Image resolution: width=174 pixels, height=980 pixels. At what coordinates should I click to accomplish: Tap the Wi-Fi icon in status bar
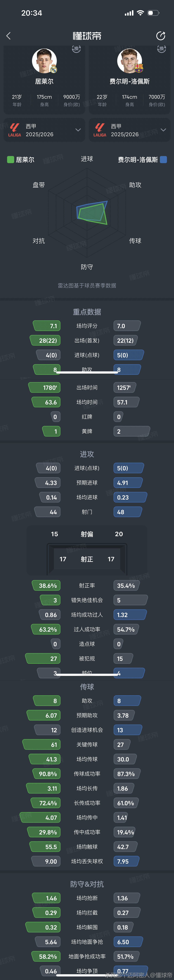tap(140, 13)
